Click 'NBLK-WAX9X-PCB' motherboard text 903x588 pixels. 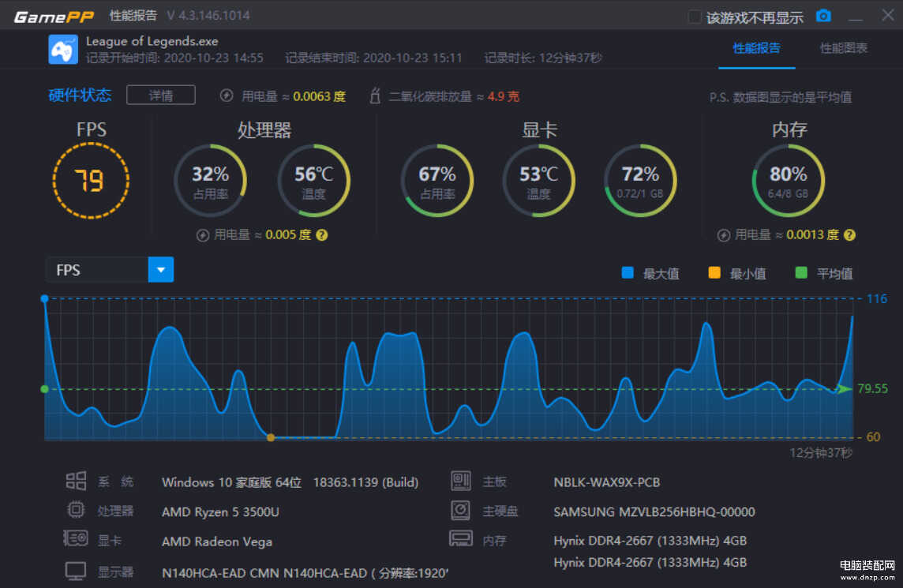pyautogui.click(x=607, y=482)
